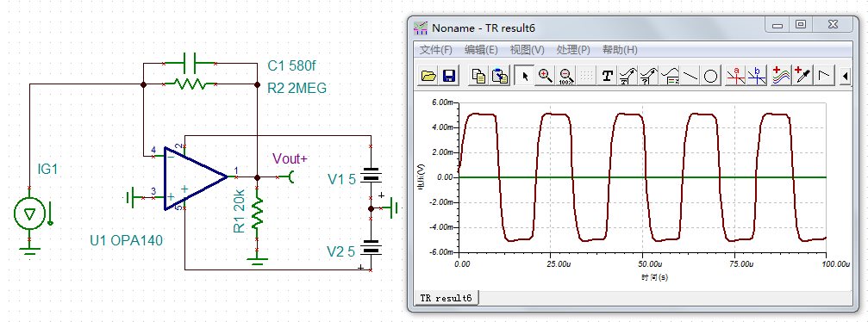The image size is (868, 322).
Task: Click the zoom 100% magnifier icon
Action: pos(565,76)
